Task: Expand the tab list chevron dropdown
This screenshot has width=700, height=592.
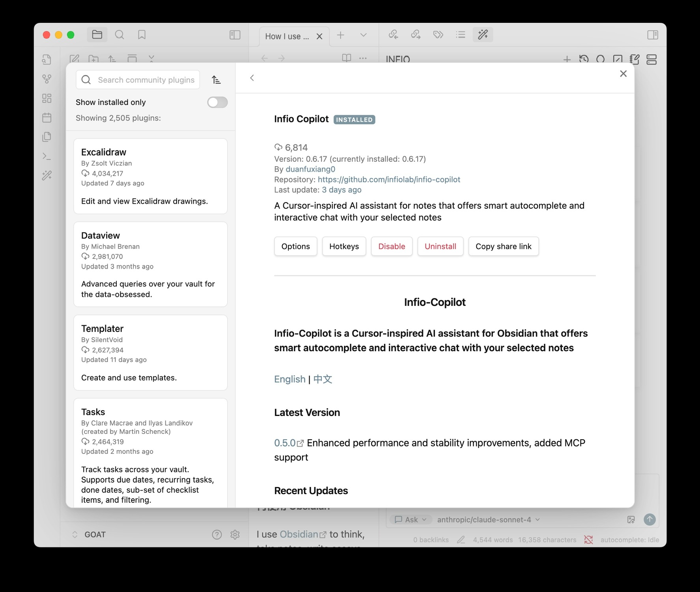Action: [x=363, y=35]
